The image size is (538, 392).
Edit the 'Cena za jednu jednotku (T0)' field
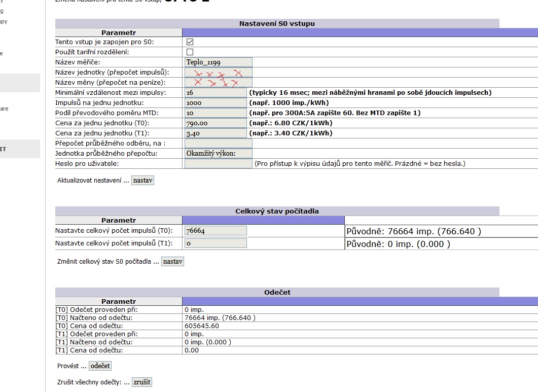pyautogui.click(x=215, y=123)
